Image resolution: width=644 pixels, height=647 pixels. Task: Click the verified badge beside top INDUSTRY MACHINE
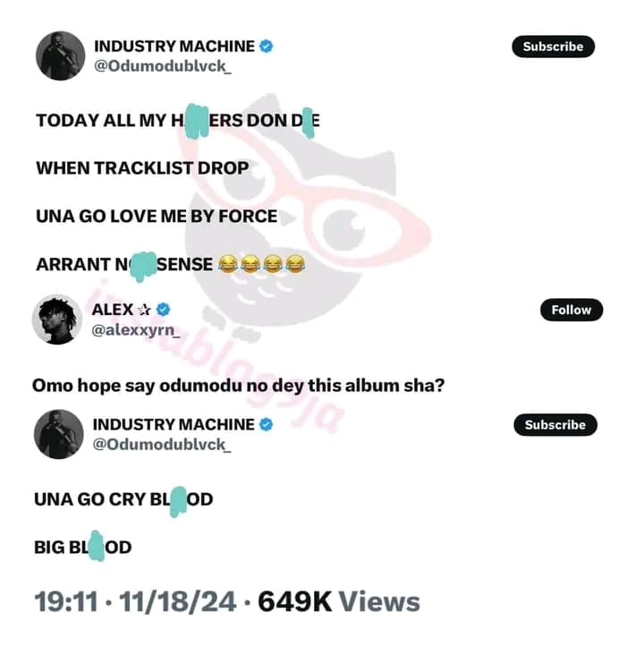click(267, 47)
